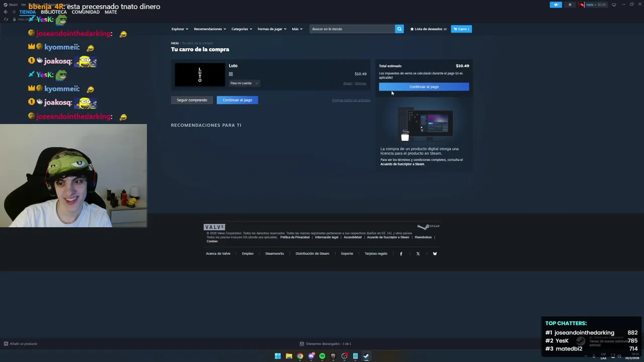Open the Carro cart button
Screen dimensions: 644x362
[461, 29]
